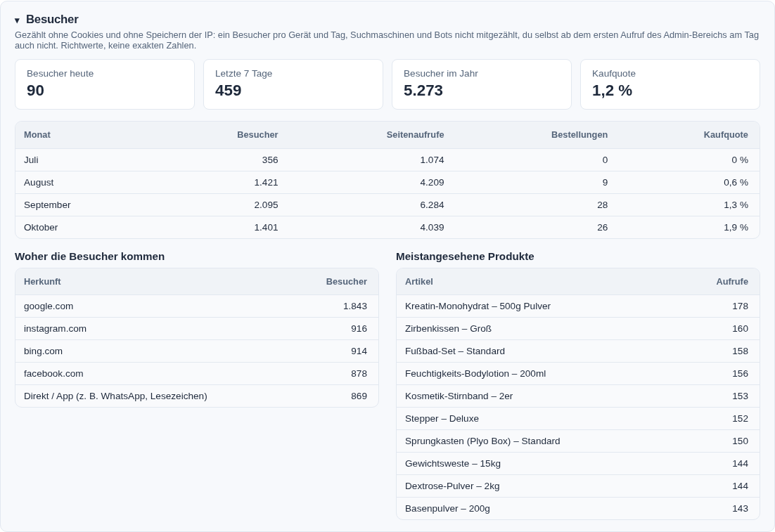Viewport: 775px width, 532px height.
Task: Click the Zirbenkissen – Groß row
Action: point(578,328)
